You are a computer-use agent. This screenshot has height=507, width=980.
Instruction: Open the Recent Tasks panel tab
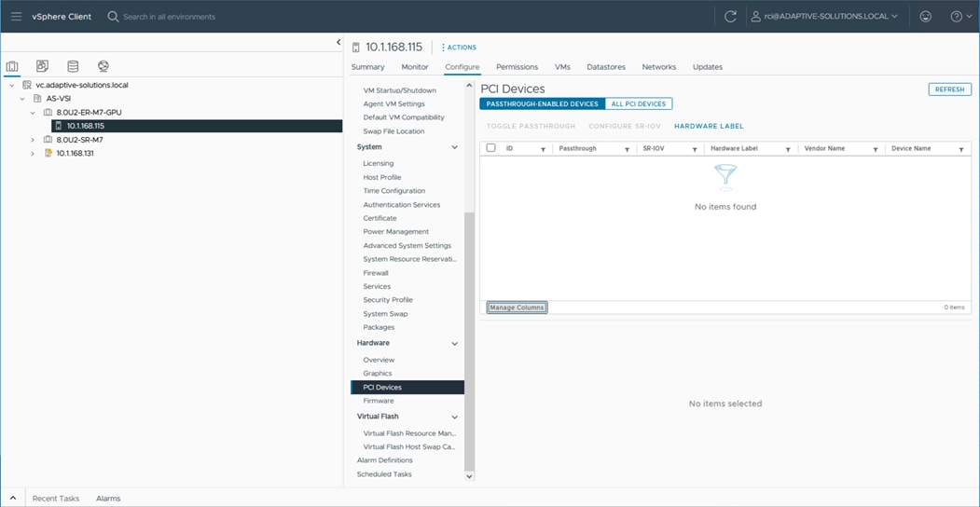[56, 499]
